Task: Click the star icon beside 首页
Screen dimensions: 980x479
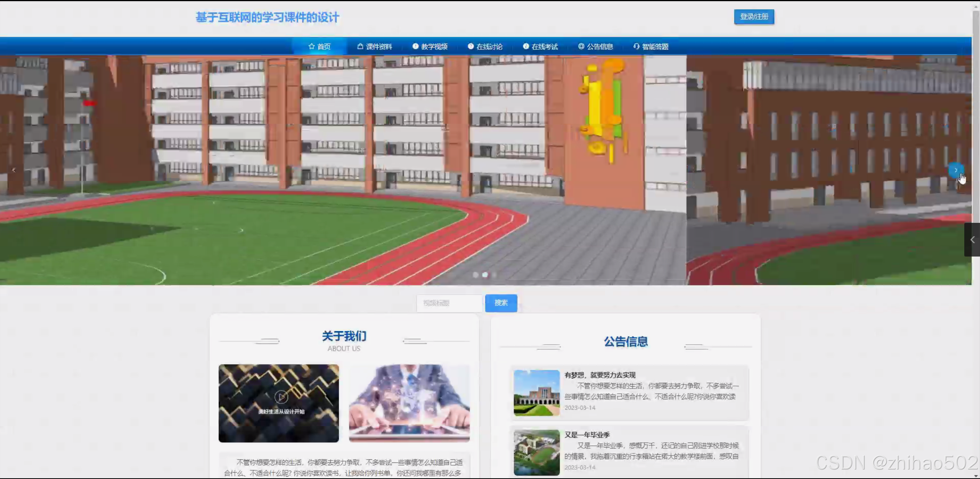Action: point(311,46)
